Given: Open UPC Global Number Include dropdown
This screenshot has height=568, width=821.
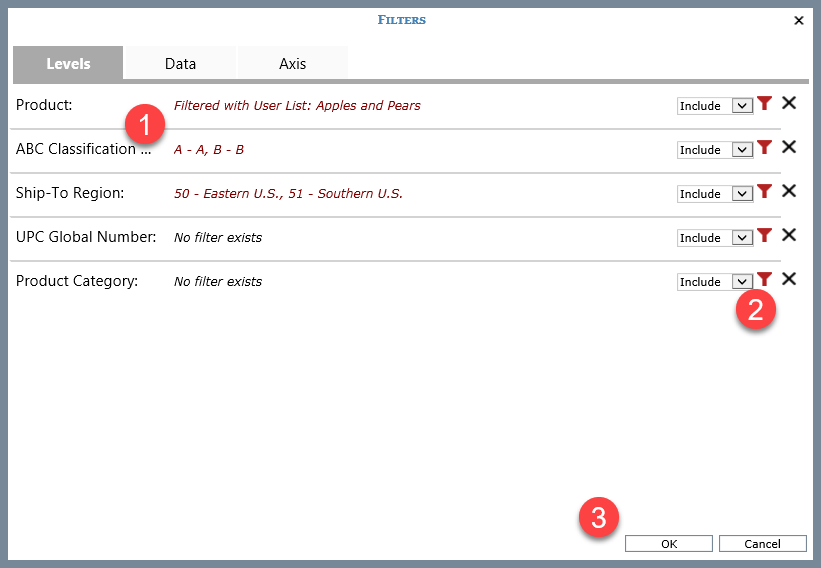Looking at the screenshot, I should pos(741,238).
